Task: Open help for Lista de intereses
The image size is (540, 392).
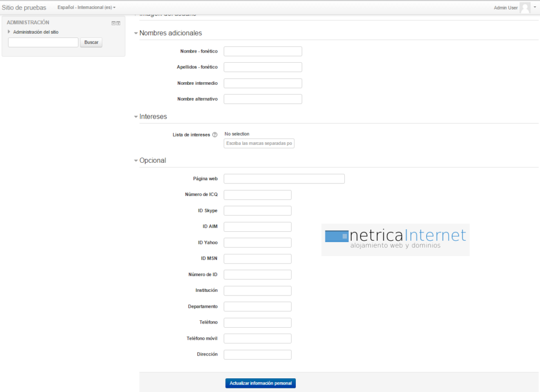Action: [x=215, y=135]
